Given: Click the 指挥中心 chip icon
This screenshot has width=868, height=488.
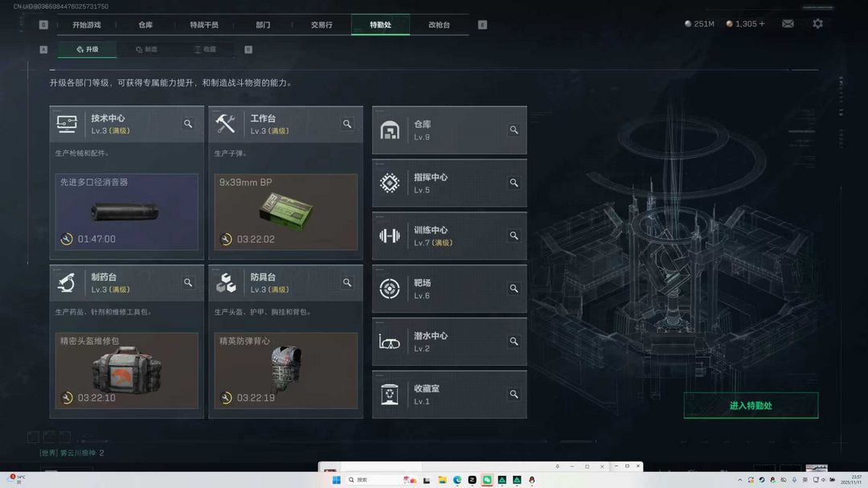Looking at the screenshot, I should pos(390,182).
